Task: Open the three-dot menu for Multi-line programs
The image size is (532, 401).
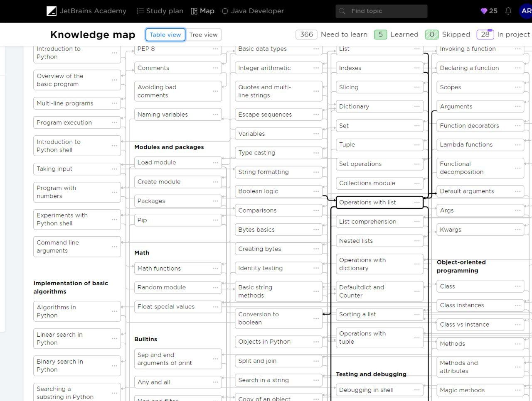Action: pyautogui.click(x=114, y=103)
